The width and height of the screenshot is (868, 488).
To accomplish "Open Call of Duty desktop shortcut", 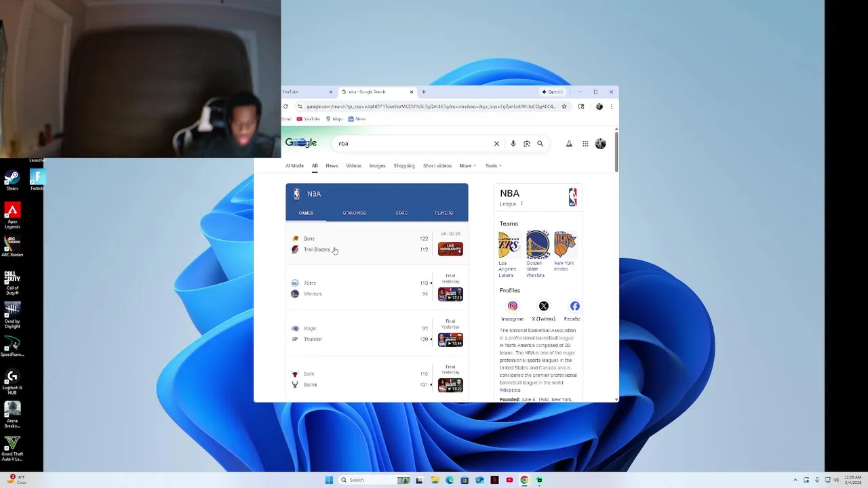I will 12,283.
